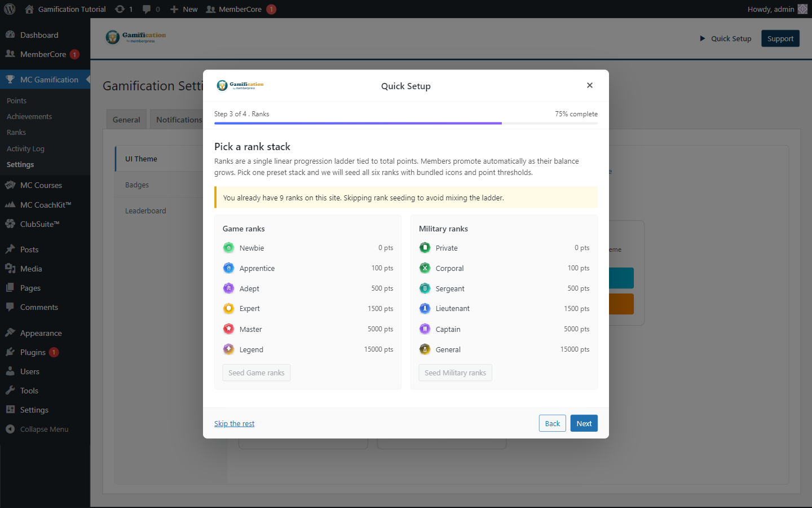Click the Next button in Quick Setup

pos(584,423)
